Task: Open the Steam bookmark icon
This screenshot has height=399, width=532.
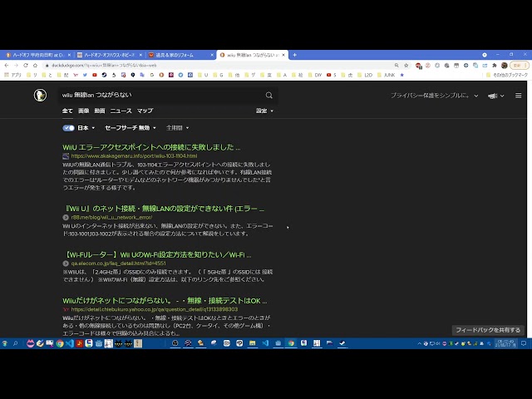Action: click(104, 75)
